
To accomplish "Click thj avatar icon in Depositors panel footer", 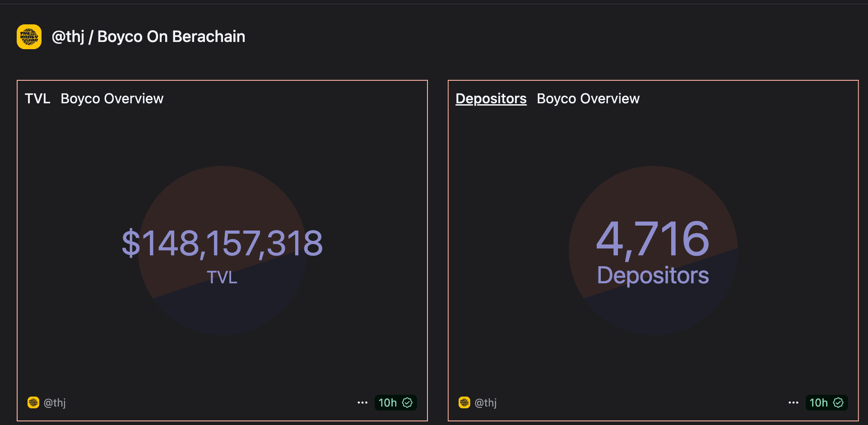I will 464,402.
